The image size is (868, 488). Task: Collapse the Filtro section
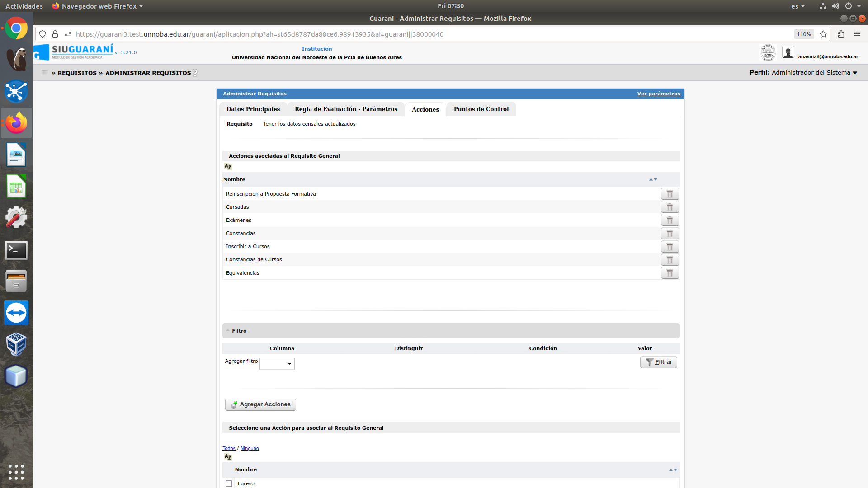click(228, 331)
